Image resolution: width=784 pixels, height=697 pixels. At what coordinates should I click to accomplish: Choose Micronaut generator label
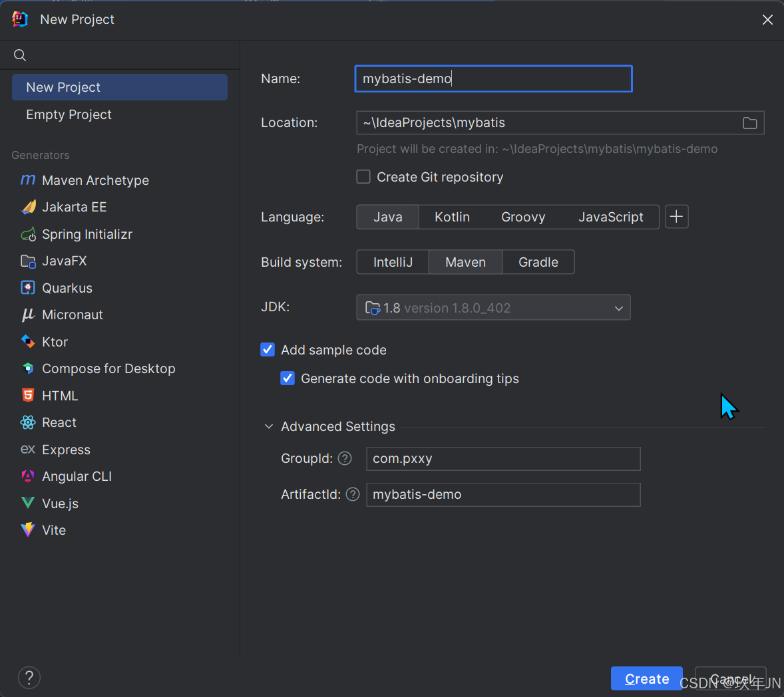[73, 315]
